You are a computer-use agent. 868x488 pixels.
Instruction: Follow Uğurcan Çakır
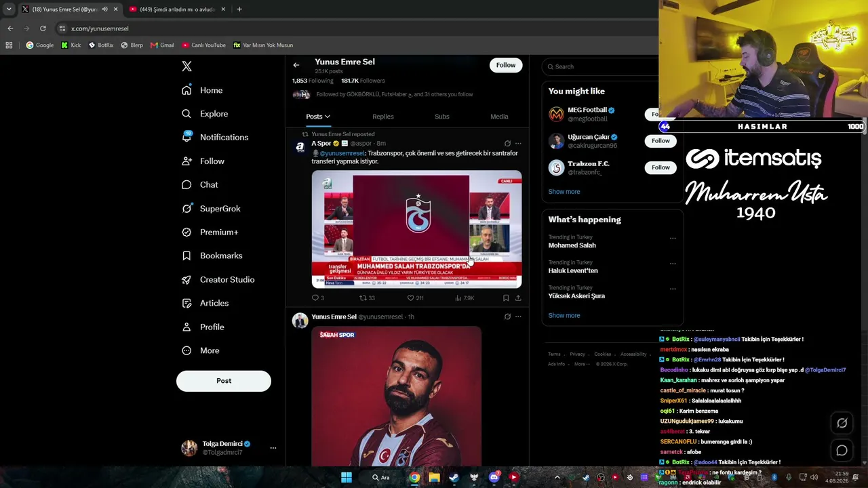660,141
